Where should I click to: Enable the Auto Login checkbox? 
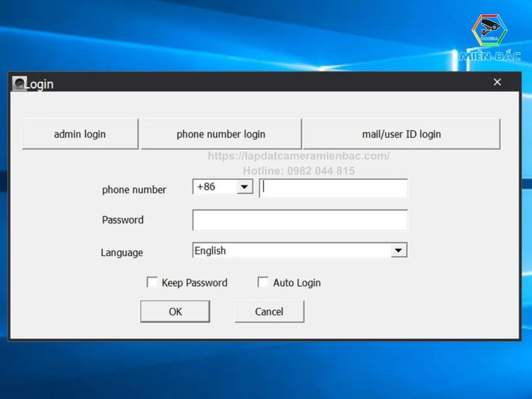tap(263, 282)
